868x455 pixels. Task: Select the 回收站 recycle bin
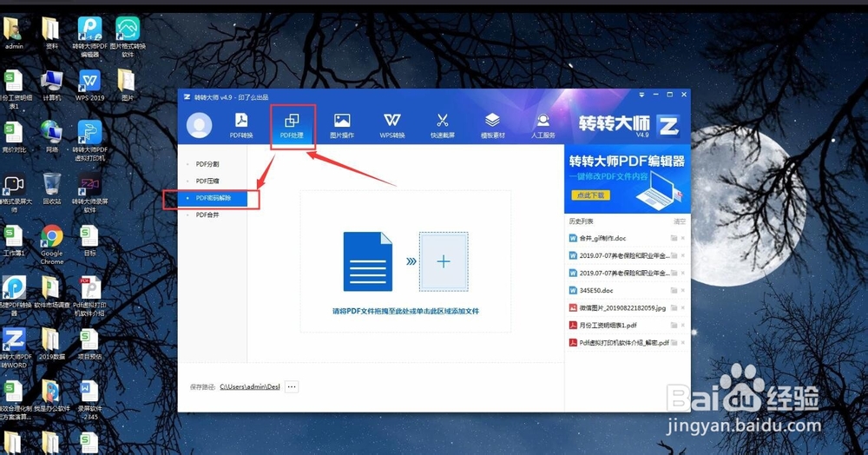pos(51,188)
